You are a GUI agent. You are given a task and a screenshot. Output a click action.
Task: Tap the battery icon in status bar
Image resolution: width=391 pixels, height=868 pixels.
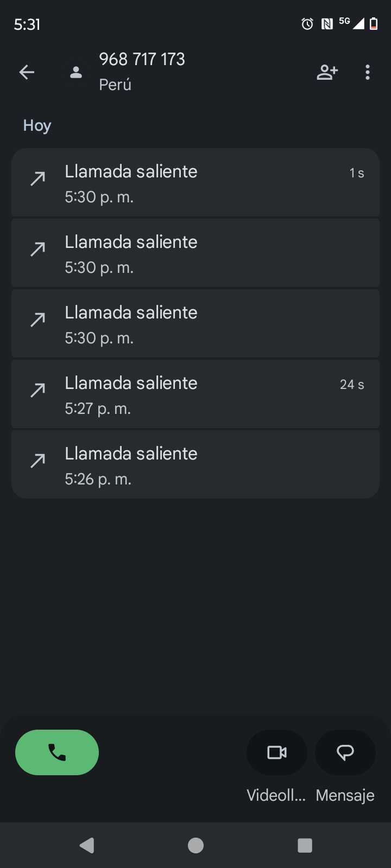(374, 24)
